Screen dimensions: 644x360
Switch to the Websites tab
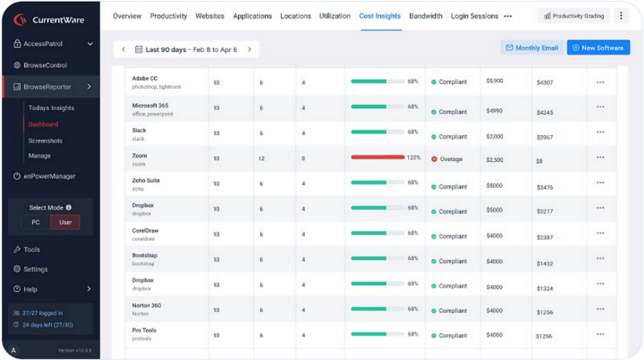pyautogui.click(x=210, y=16)
